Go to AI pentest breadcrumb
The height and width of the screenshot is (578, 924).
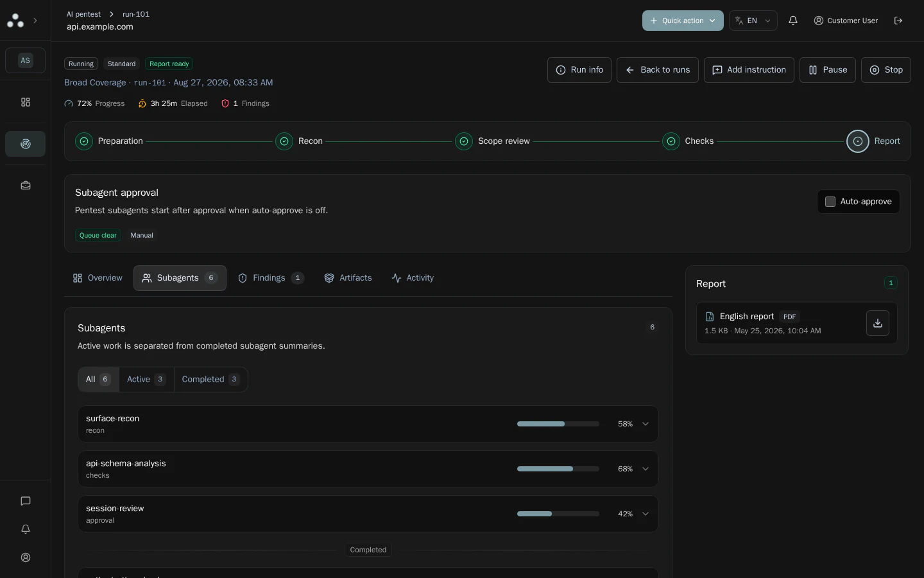[83, 14]
